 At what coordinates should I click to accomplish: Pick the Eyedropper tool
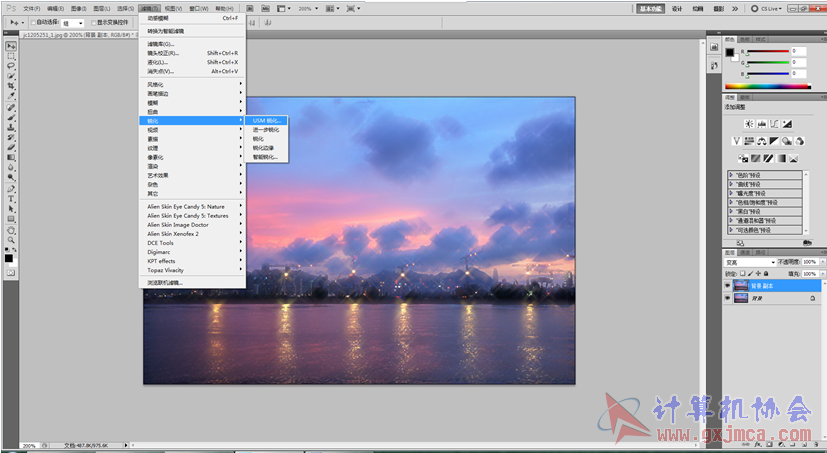[x=11, y=96]
